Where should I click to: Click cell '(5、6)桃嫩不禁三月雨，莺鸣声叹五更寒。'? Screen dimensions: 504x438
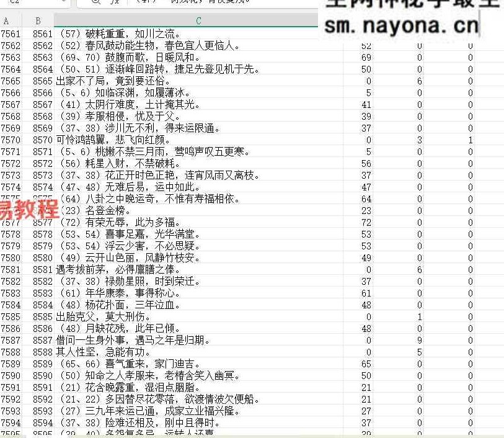point(198,152)
